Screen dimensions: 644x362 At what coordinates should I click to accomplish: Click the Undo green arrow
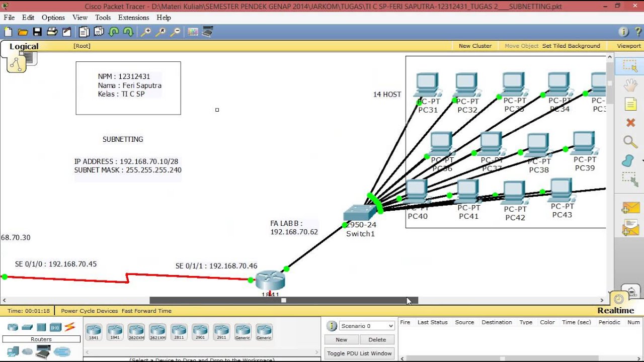(114, 32)
